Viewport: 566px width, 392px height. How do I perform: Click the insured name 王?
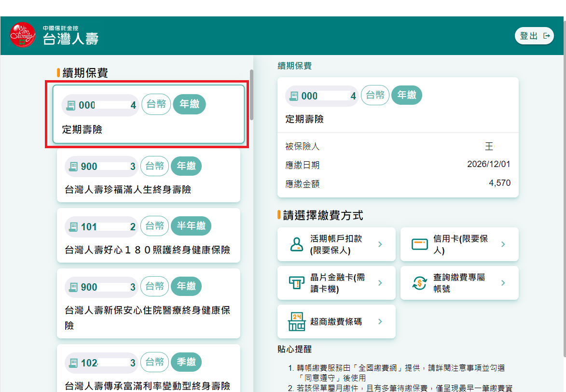click(x=489, y=146)
